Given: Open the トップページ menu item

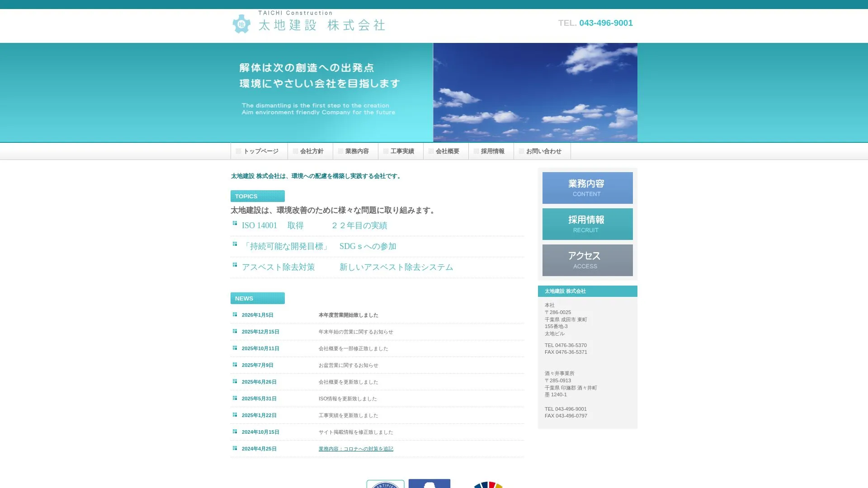Looking at the screenshot, I should point(259,151).
